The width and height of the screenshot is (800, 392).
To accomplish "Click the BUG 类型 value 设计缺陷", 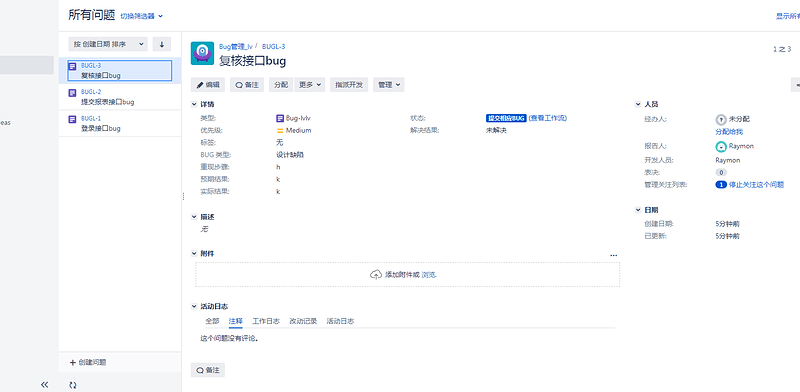I will pyautogui.click(x=290, y=155).
